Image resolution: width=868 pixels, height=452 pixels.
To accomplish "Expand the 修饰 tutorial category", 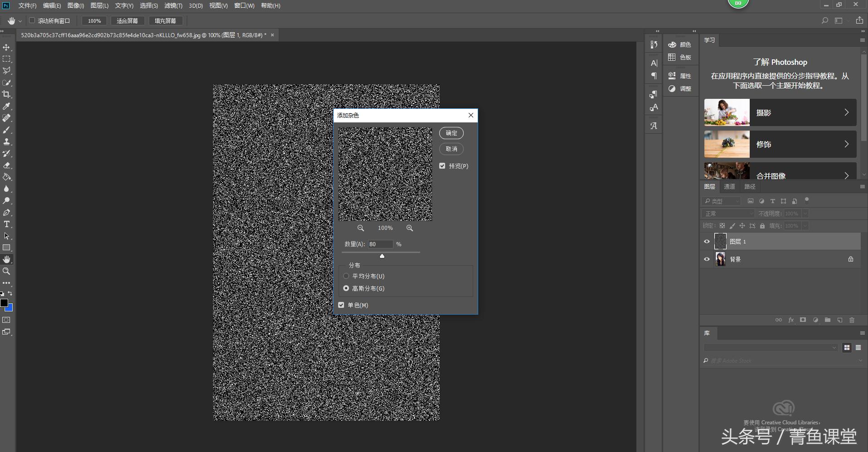I will tap(780, 144).
